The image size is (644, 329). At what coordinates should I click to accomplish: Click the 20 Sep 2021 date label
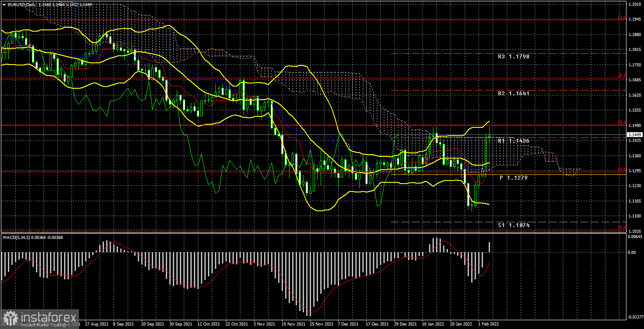pyautogui.click(x=152, y=323)
